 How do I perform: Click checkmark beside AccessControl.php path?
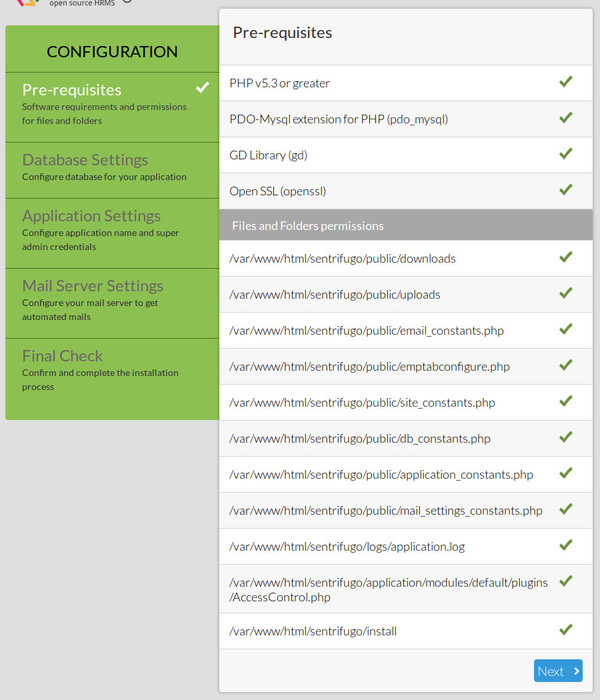pyautogui.click(x=566, y=581)
